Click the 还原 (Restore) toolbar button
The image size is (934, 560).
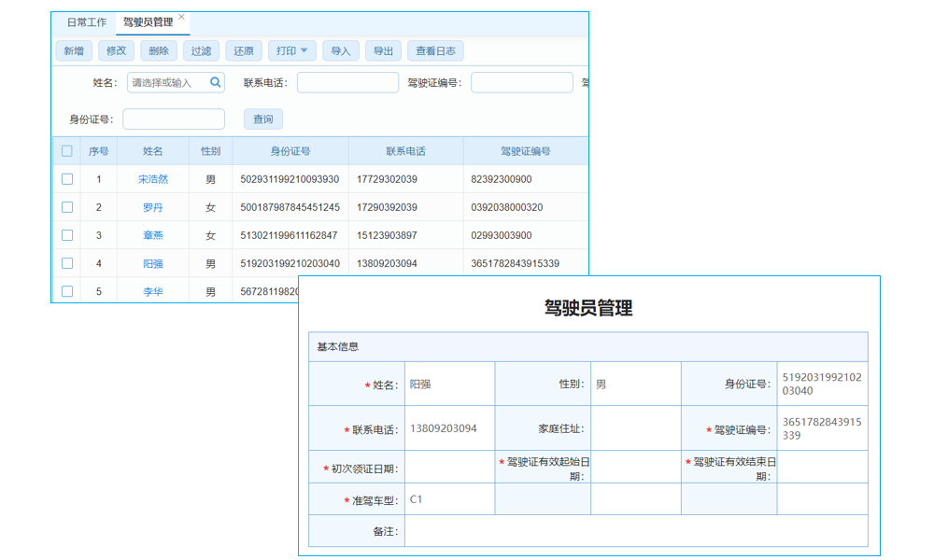(243, 50)
